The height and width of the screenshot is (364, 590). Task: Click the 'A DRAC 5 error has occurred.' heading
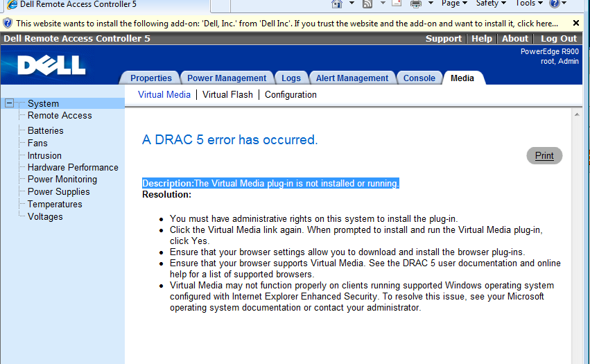[x=230, y=139]
